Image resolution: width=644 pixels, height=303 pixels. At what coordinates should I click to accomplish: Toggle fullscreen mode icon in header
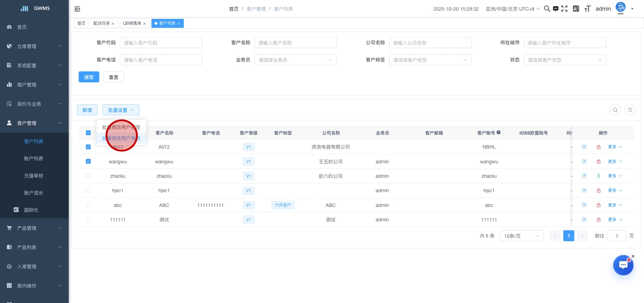pyautogui.click(x=564, y=9)
